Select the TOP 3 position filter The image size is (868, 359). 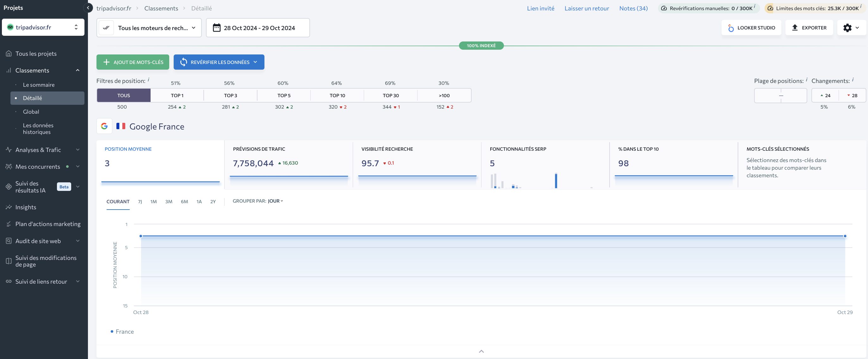click(231, 95)
